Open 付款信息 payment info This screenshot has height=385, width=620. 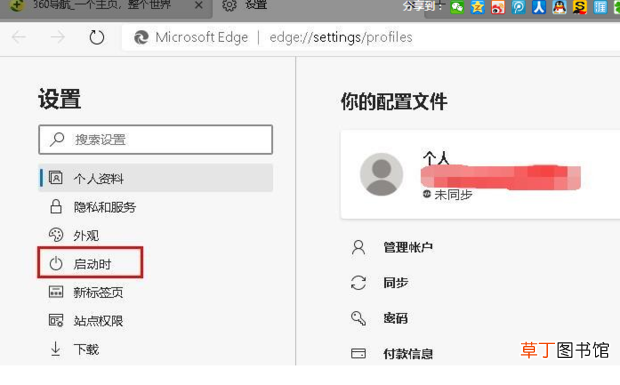[408, 353]
